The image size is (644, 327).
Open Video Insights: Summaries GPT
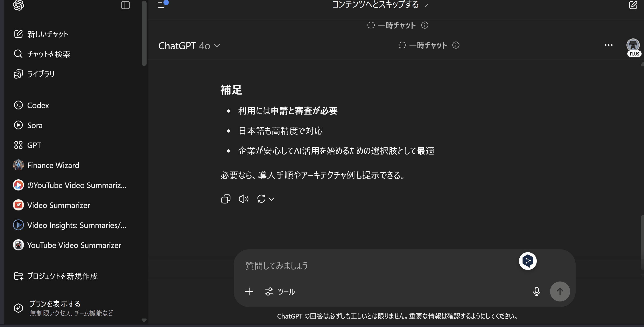pyautogui.click(x=70, y=225)
